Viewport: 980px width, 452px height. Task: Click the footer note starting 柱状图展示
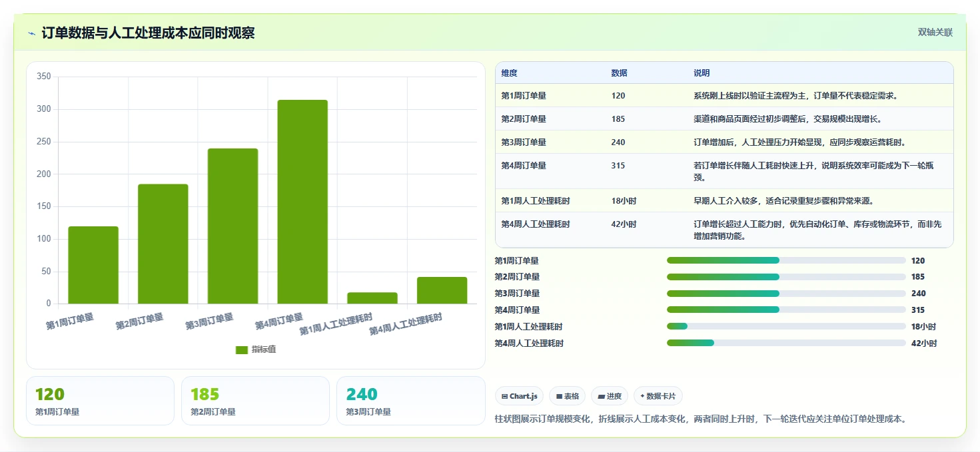[700, 419]
